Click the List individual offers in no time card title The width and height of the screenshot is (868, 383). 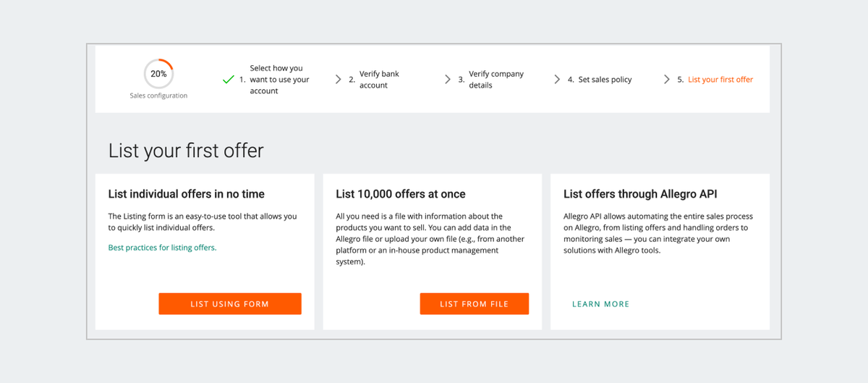(x=187, y=194)
